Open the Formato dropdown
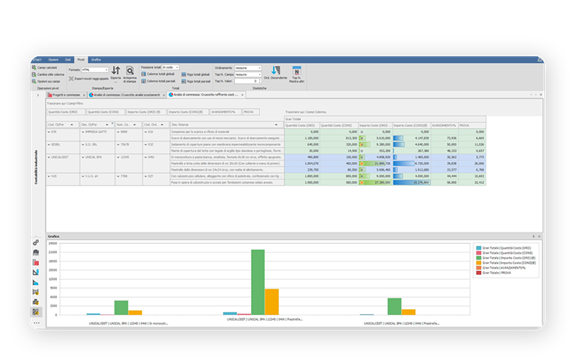Screen dimensions: 576x362 click(x=94, y=69)
